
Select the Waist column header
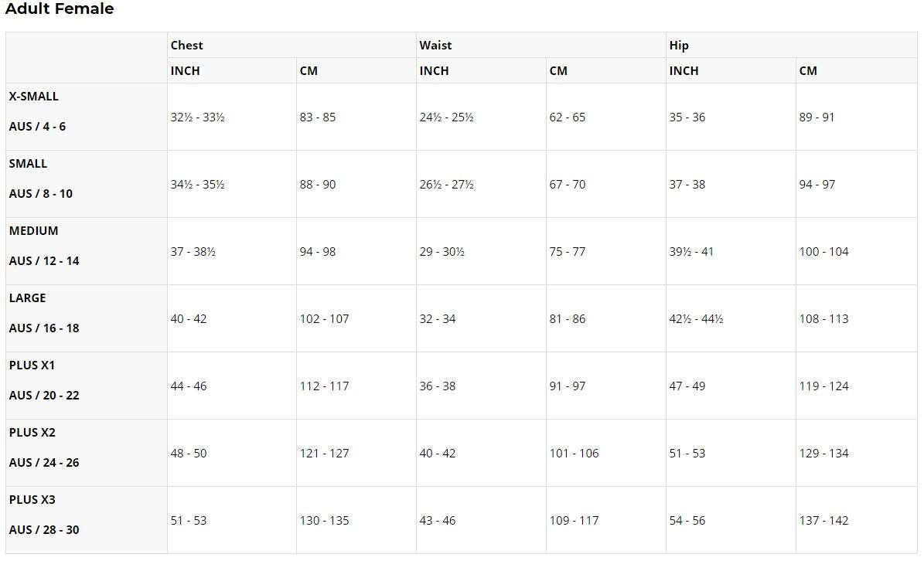pyautogui.click(x=435, y=46)
